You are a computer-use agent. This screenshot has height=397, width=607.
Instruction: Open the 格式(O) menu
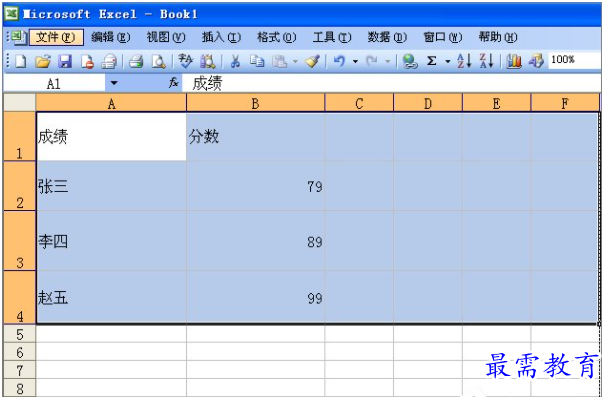pos(276,37)
